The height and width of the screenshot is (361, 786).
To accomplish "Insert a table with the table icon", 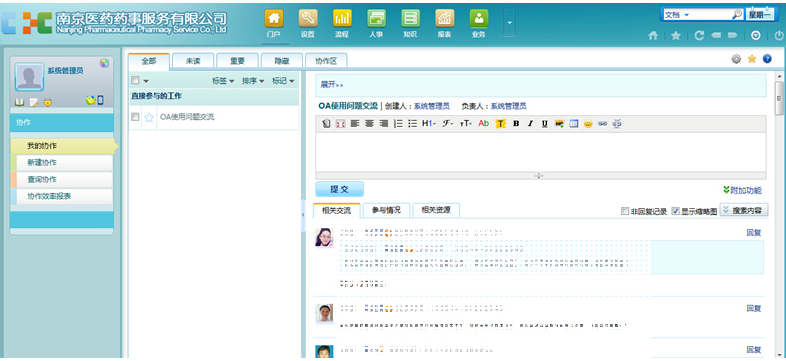I will (x=573, y=123).
